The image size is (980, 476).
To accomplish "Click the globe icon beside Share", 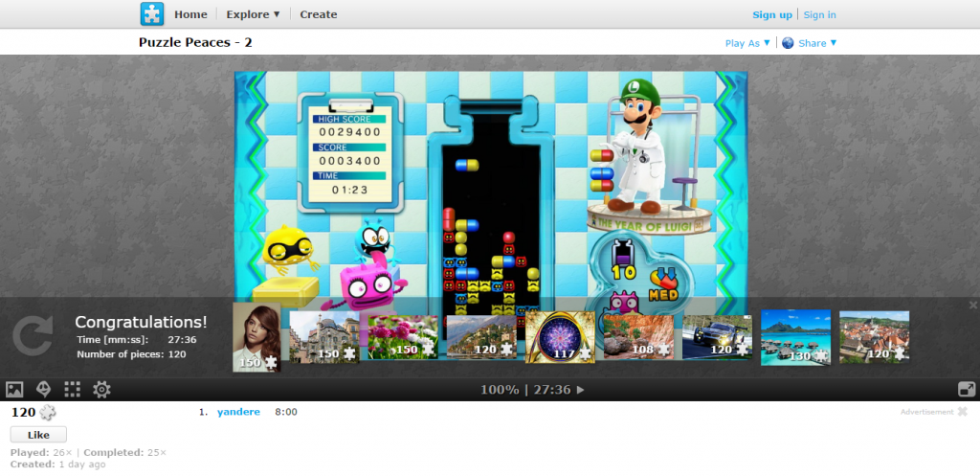I will tap(788, 43).
